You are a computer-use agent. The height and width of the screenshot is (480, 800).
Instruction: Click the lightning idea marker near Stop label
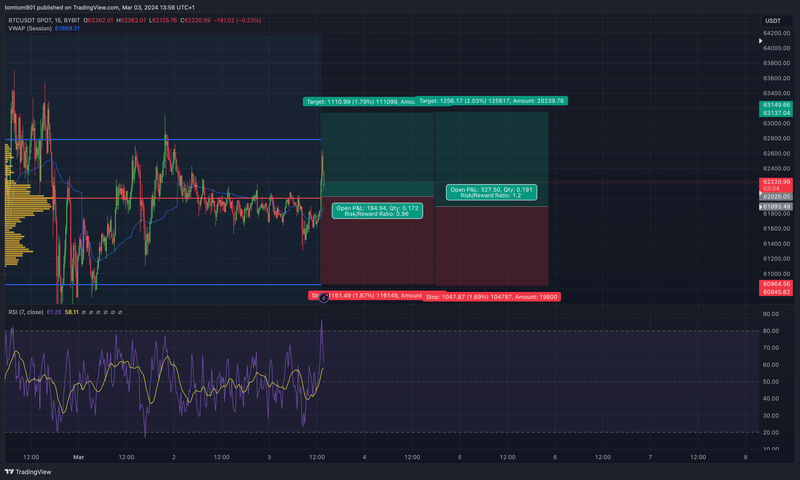(323, 298)
